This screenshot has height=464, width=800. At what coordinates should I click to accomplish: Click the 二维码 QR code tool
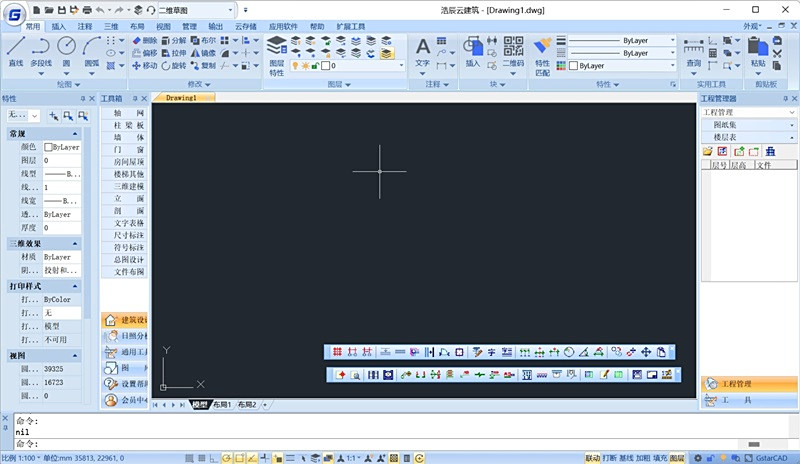(x=513, y=52)
